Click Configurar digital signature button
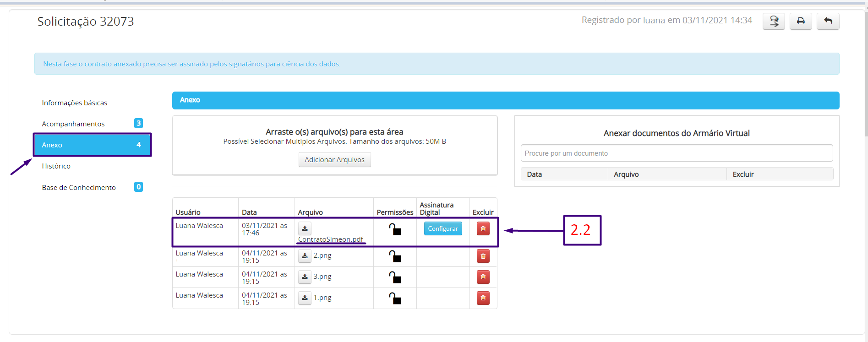Screen dimensions: 868x342 pyautogui.click(x=443, y=228)
